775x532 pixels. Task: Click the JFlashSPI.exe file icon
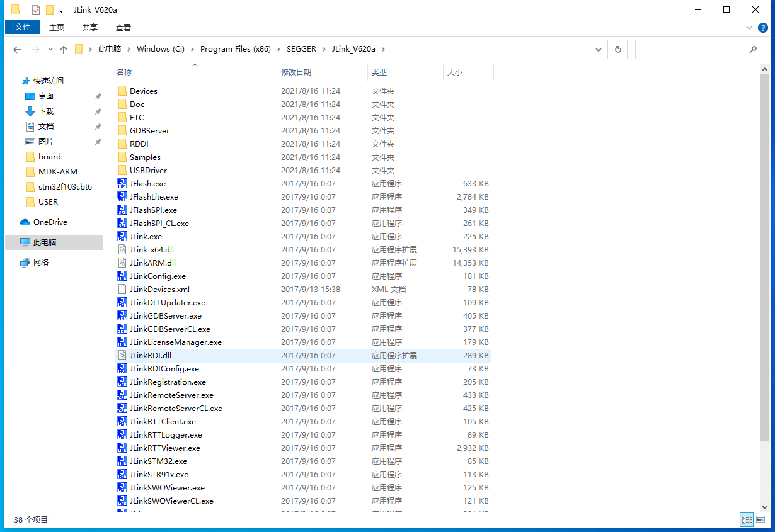click(122, 210)
